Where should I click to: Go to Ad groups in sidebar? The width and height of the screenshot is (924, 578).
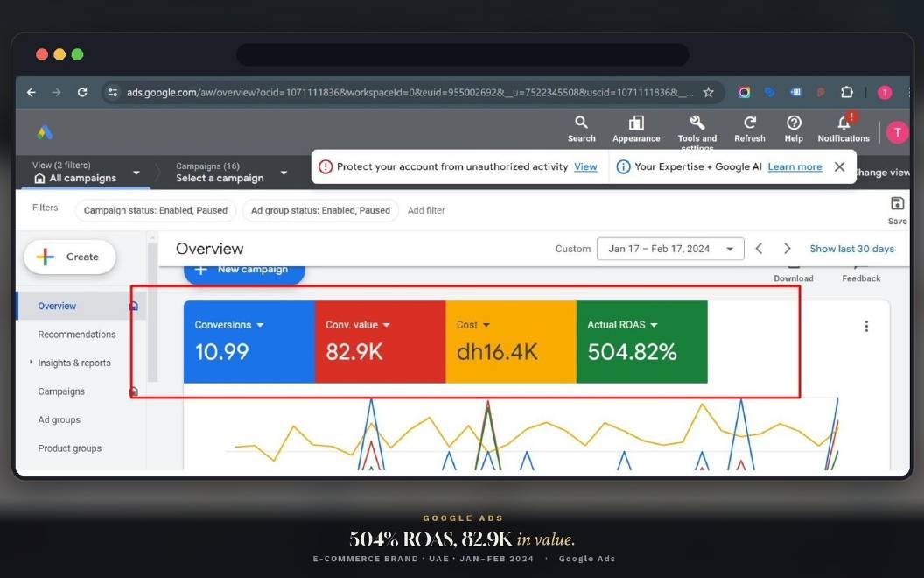pos(59,420)
